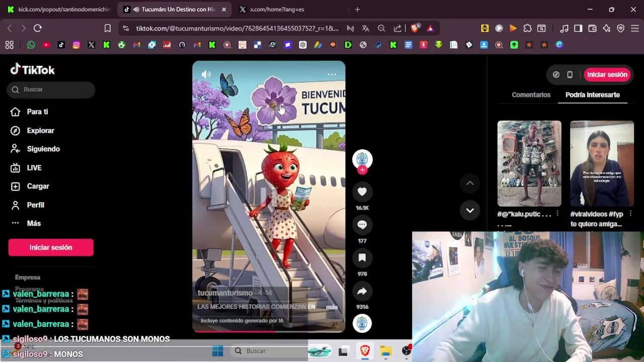Open the girl suggested video thumbnail

[x=602, y=163]
